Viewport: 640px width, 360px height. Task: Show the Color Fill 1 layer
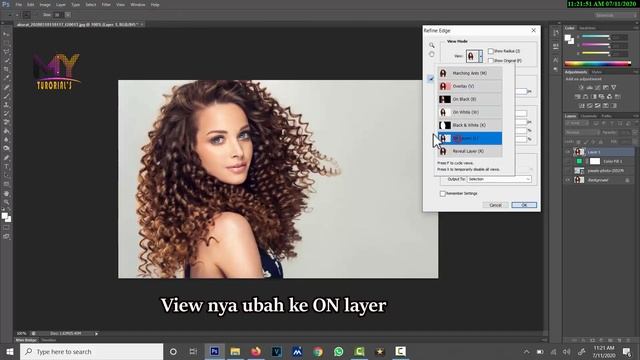[568, 161]
